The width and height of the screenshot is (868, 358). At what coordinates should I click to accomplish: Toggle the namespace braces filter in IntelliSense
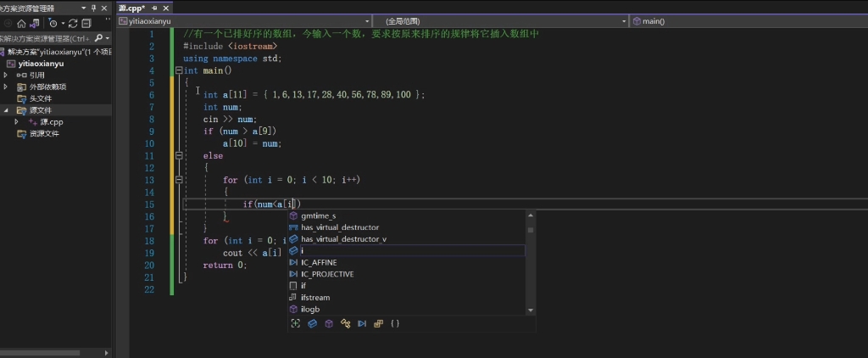(395, 323)
